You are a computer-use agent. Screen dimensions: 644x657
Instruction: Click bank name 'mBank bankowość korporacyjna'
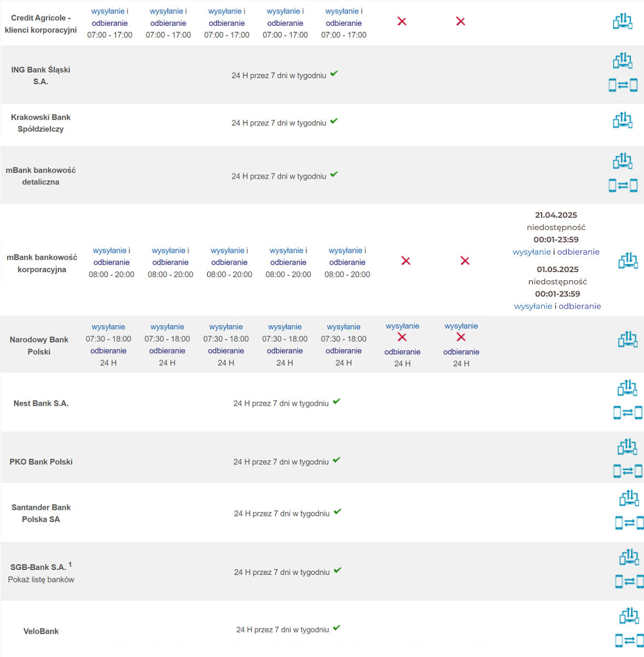(x=42, y=263)
